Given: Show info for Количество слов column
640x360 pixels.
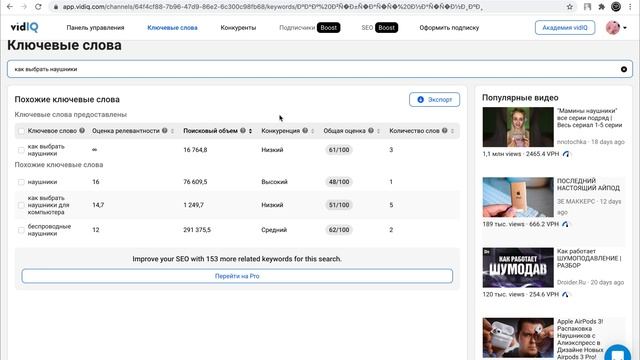Looking at the screenshot, I should [x=444, y=131].
